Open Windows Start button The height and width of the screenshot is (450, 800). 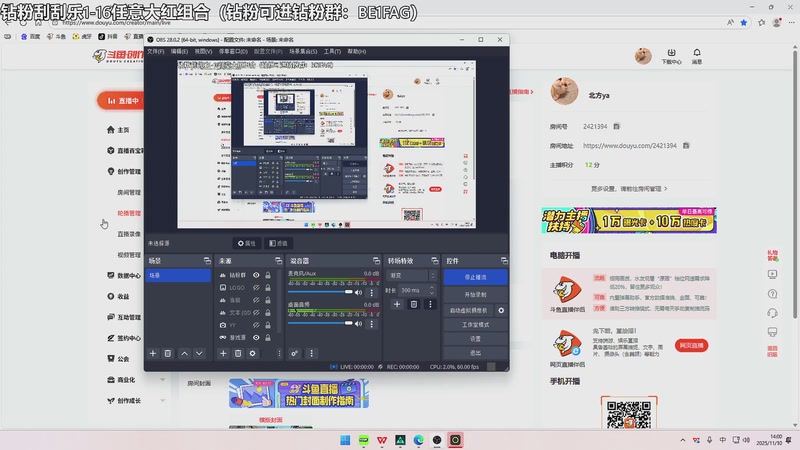click(x=345, y=440)
